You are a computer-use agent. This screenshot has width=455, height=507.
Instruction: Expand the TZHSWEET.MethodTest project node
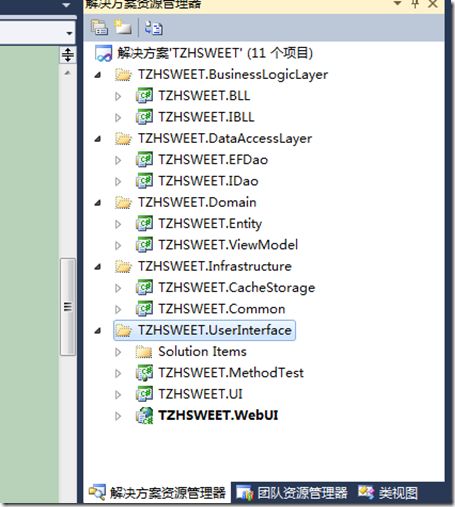pyautogui.click(x=118, y=374)
